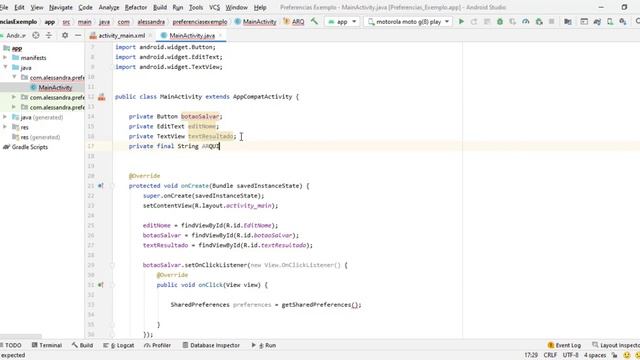Open the Build tool window

[x=82, y=345]
